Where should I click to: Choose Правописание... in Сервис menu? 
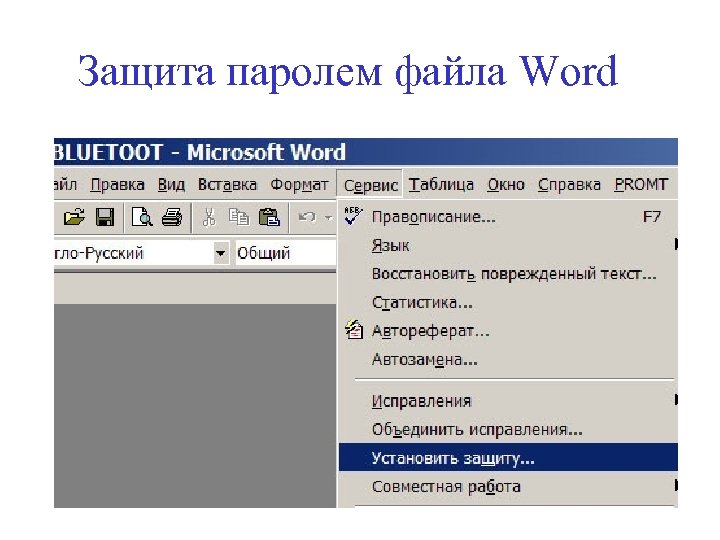tap(508, 217)
